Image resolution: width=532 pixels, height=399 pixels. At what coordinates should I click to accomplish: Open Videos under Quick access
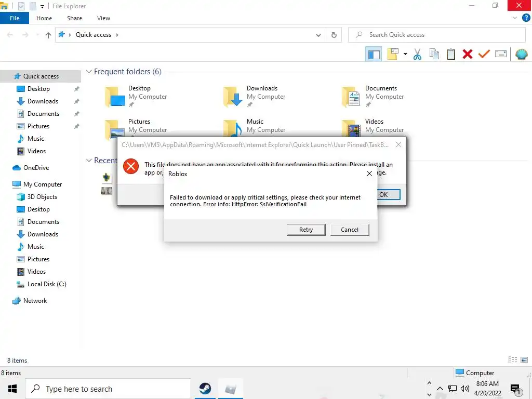(x=36, y=151)
